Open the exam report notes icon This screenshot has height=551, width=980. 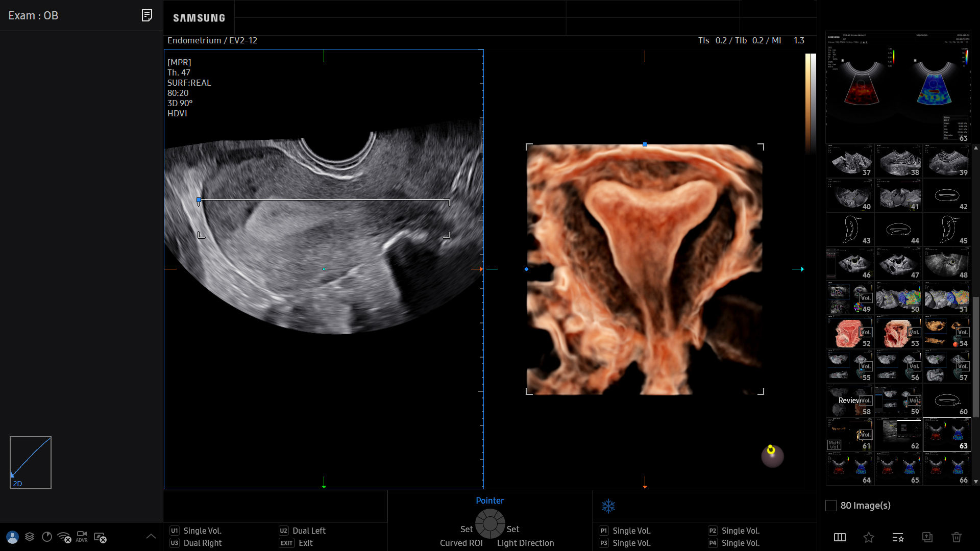coord(146,15)
